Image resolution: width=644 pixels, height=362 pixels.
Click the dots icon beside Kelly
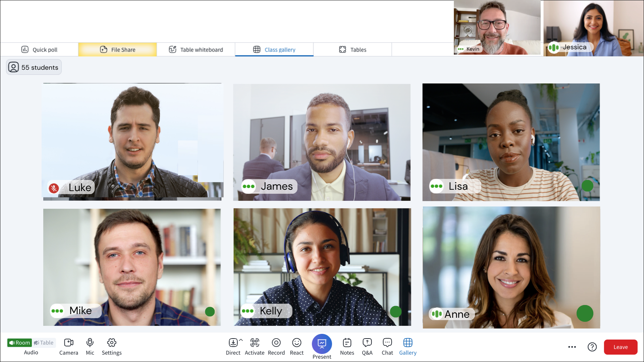point(248,311)
